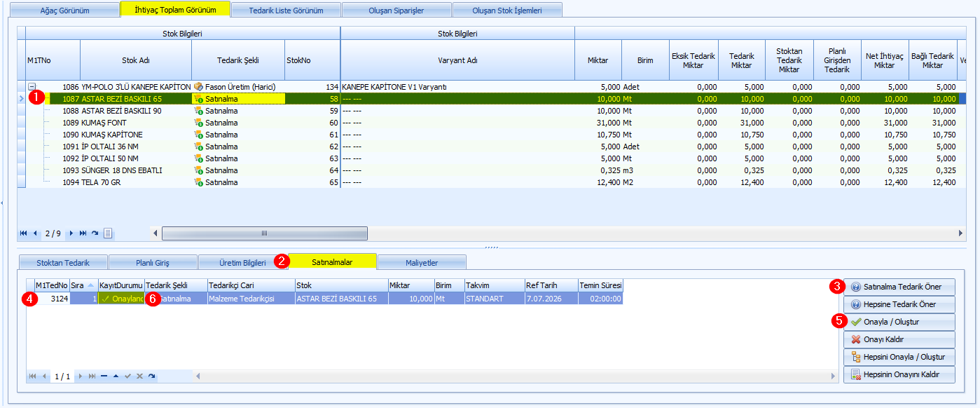The height and width of the screenshot is (408, 980).
Task: Refresh upper grid via navigator refresh arrow
Action: (95, 233)
